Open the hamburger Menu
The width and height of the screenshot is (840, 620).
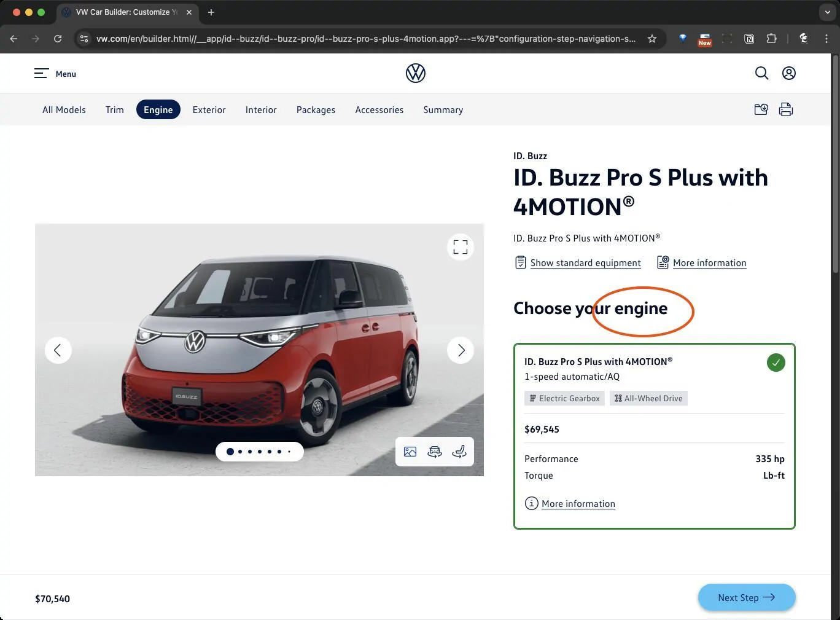tap(55, 74)
